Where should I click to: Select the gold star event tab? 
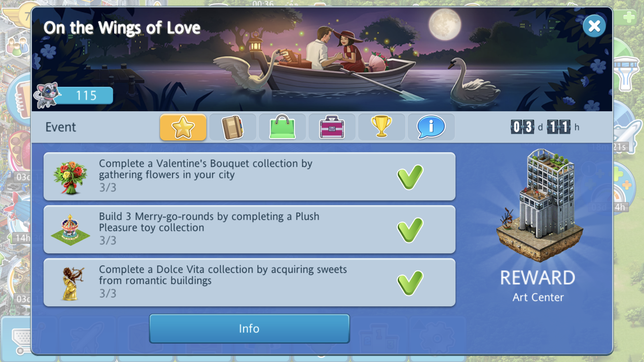point(183,127)
